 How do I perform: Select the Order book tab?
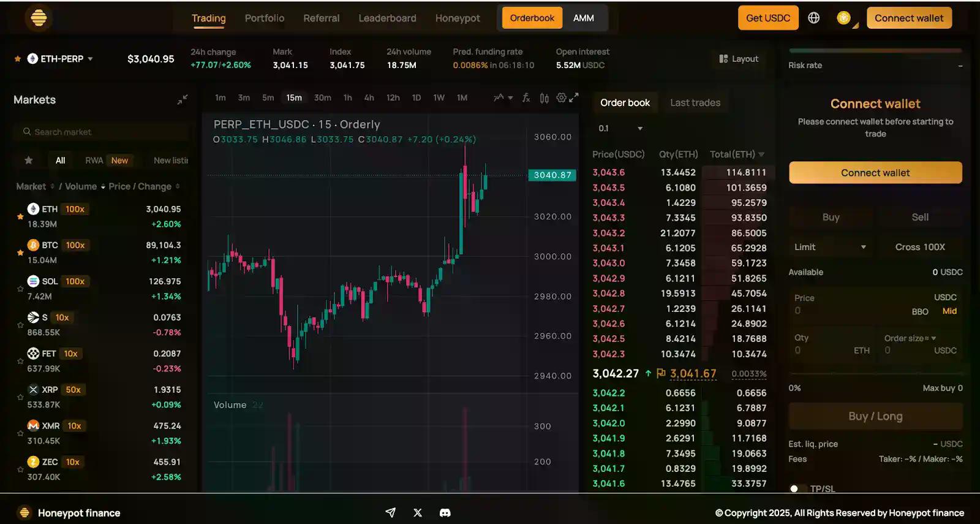coord(625,102)
